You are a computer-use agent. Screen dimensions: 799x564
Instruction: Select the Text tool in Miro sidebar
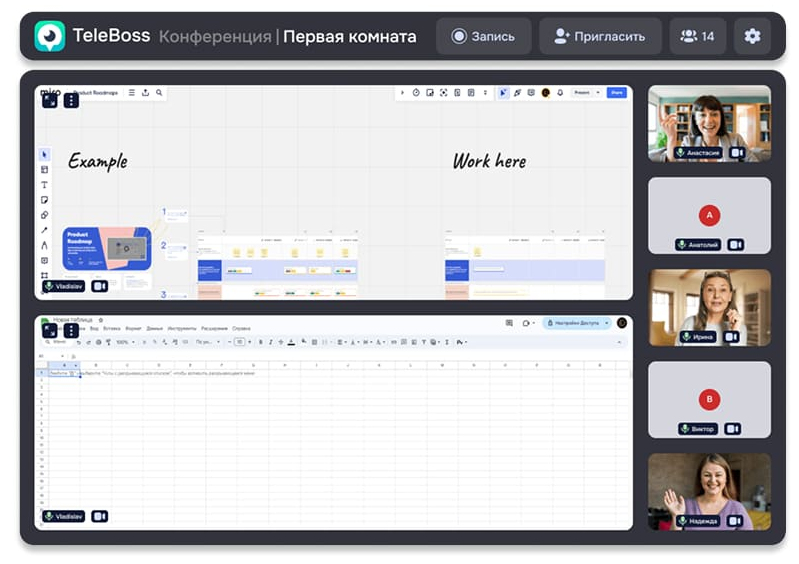coord(44,185)
